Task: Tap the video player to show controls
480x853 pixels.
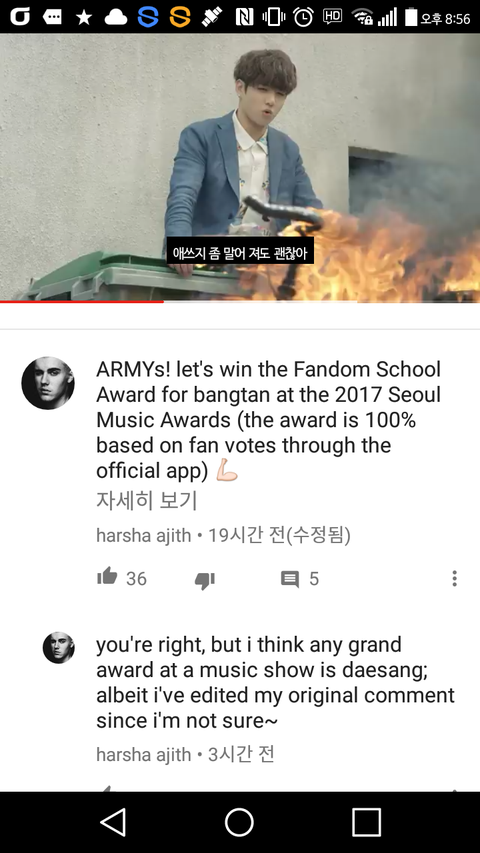Action: (240, 168)
